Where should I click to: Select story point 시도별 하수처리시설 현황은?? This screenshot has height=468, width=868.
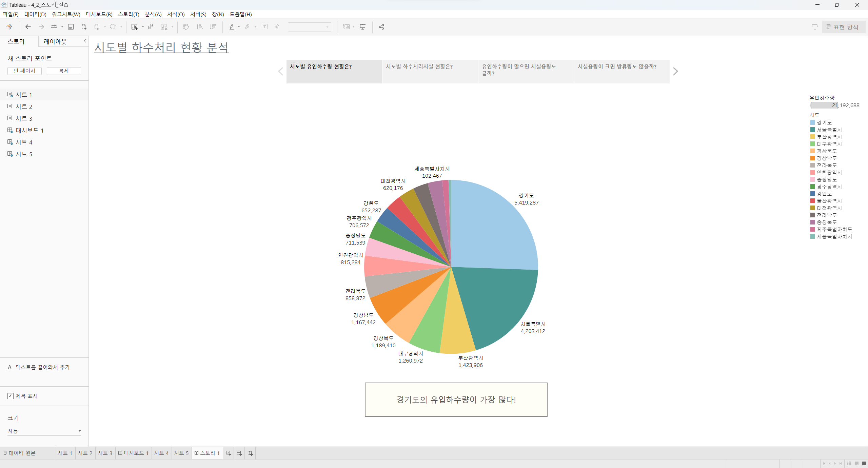[x=430, y=71]
